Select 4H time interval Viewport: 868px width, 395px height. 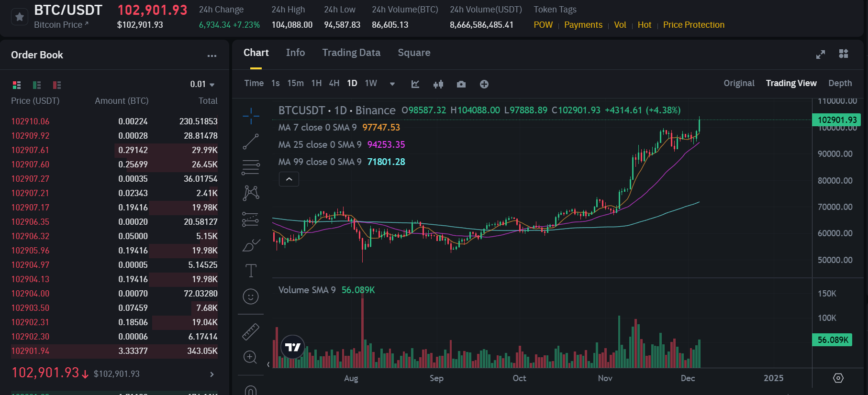[334, 83]
